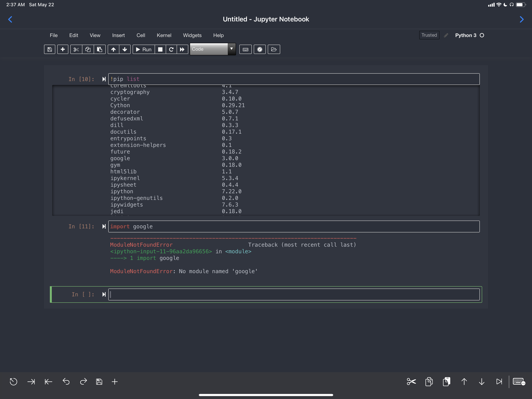Run cell with bottom bar step icon
This screenshot has height=399, width=532.
point(499,382)
